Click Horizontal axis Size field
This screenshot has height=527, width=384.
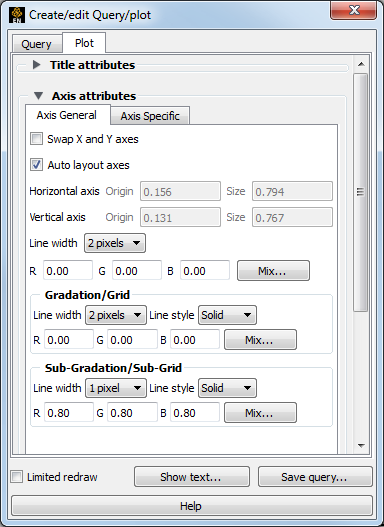292,191
